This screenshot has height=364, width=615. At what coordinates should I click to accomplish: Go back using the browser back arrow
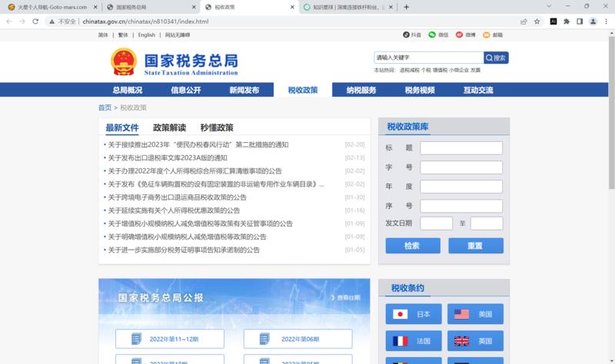pyautogui.click(x=9, y=22)
